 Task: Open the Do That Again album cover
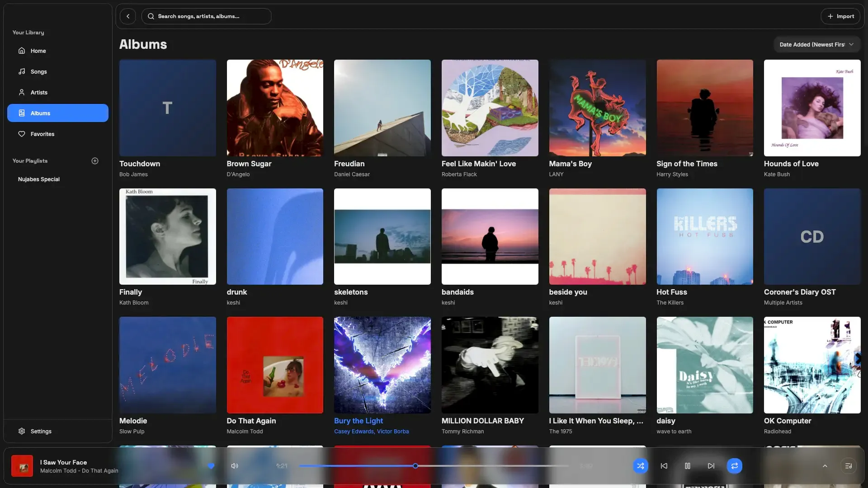coord(275,365)
